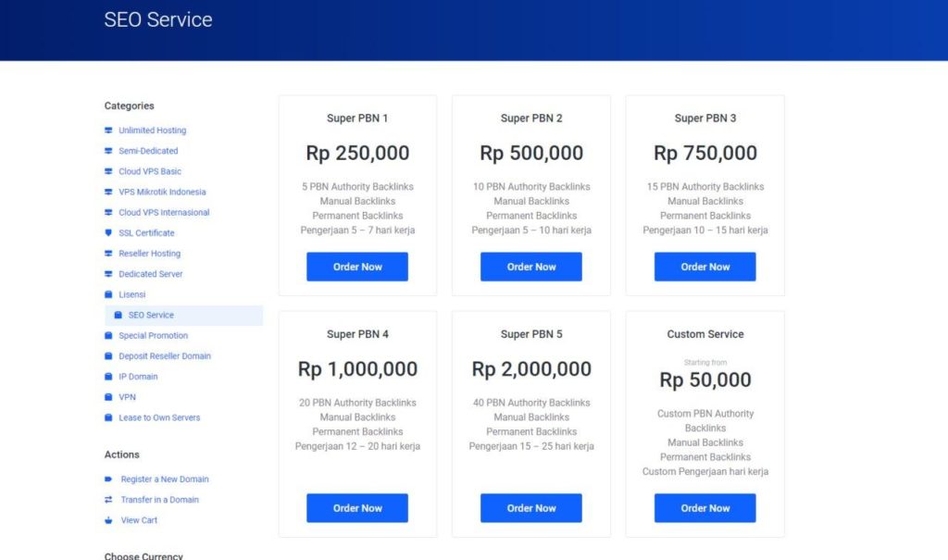948x560 pixels.
Task: Click the icon next to VPN category
Action: point(108,397)
